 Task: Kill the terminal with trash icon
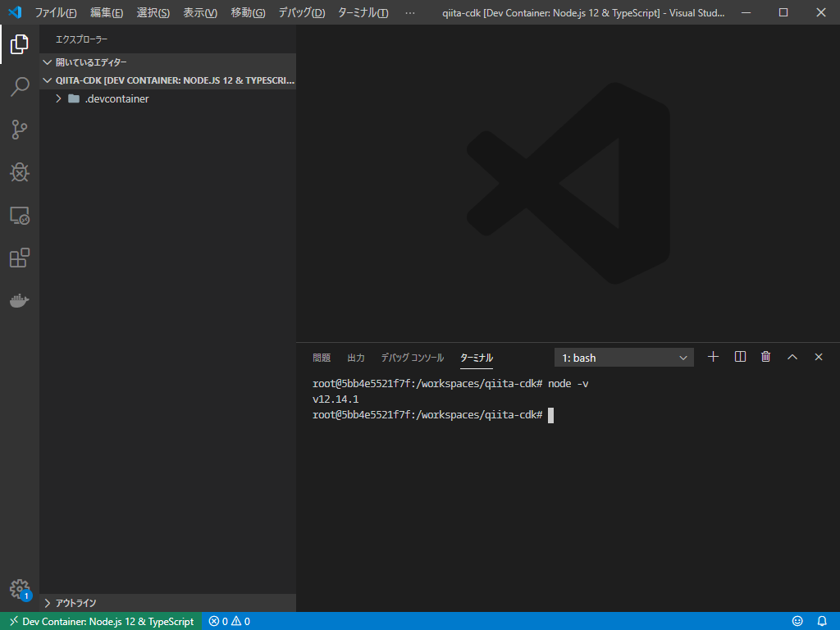pos(765,357)
